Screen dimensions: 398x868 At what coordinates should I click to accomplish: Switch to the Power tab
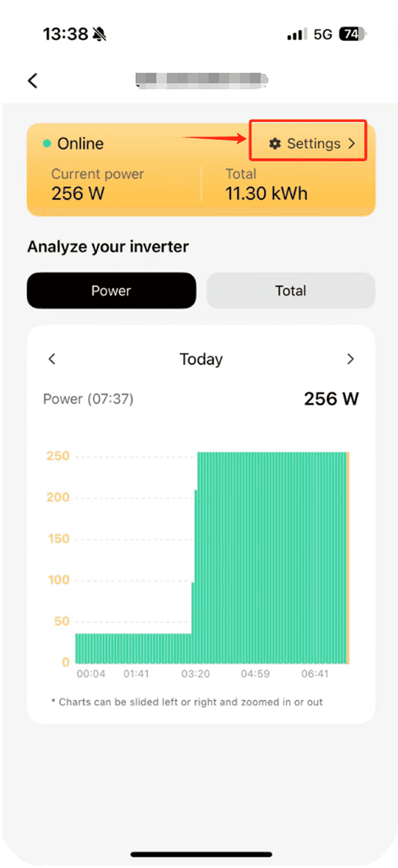pyautogui.click(x=111, y=290)
